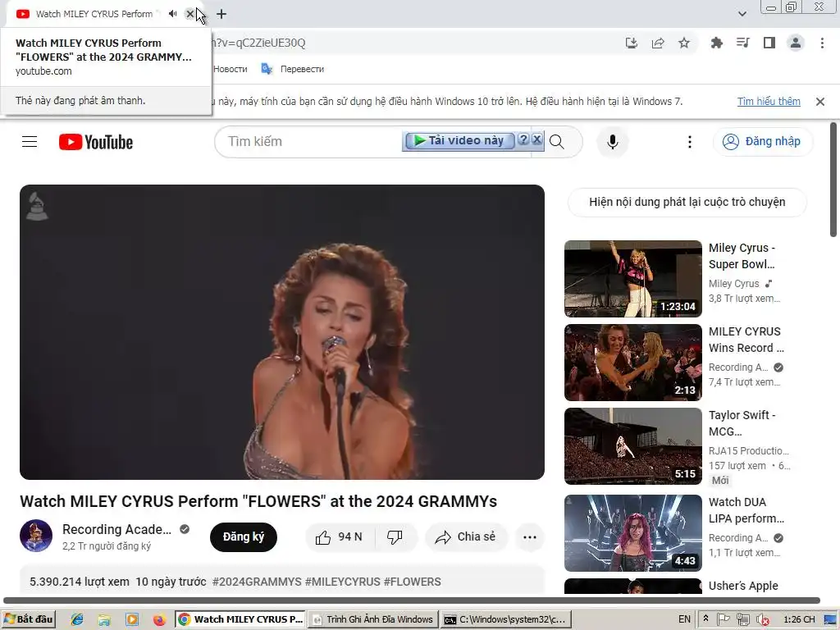Viewport: 840px width, 630px height.
Task: Bookmark this page with the star
Action: [684, 43]
